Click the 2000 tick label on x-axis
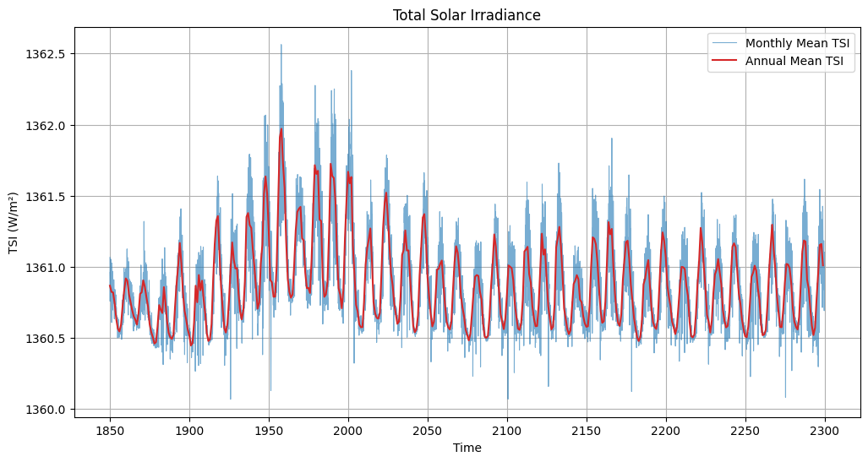Screen dimensions: 868x462 click(x=348, y=430)
